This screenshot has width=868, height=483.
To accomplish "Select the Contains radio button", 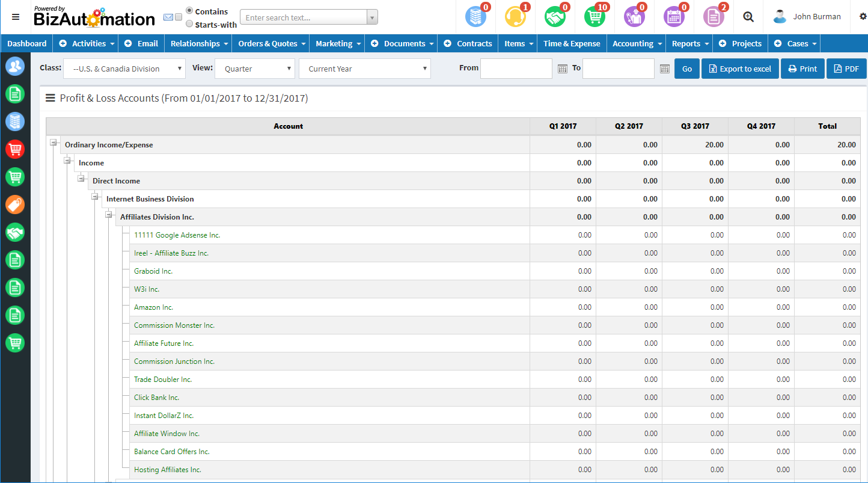I will 189,11.
